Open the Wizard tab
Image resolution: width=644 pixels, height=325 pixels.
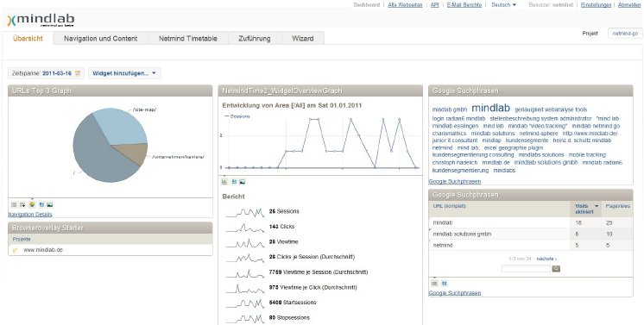[303, 39]
